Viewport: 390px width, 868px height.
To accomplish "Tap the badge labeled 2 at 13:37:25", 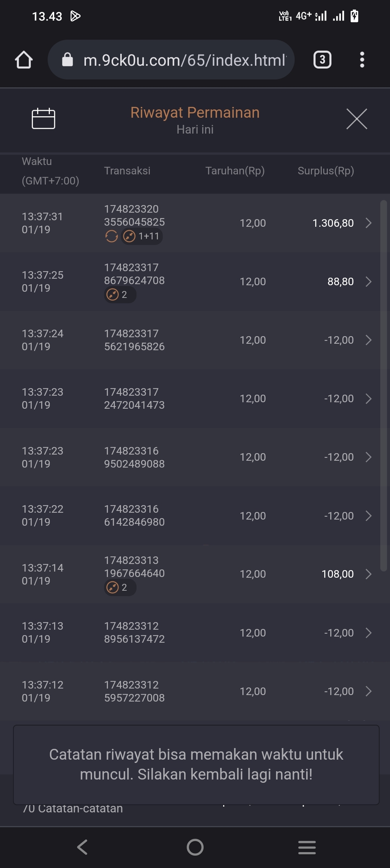I will 120,295.
